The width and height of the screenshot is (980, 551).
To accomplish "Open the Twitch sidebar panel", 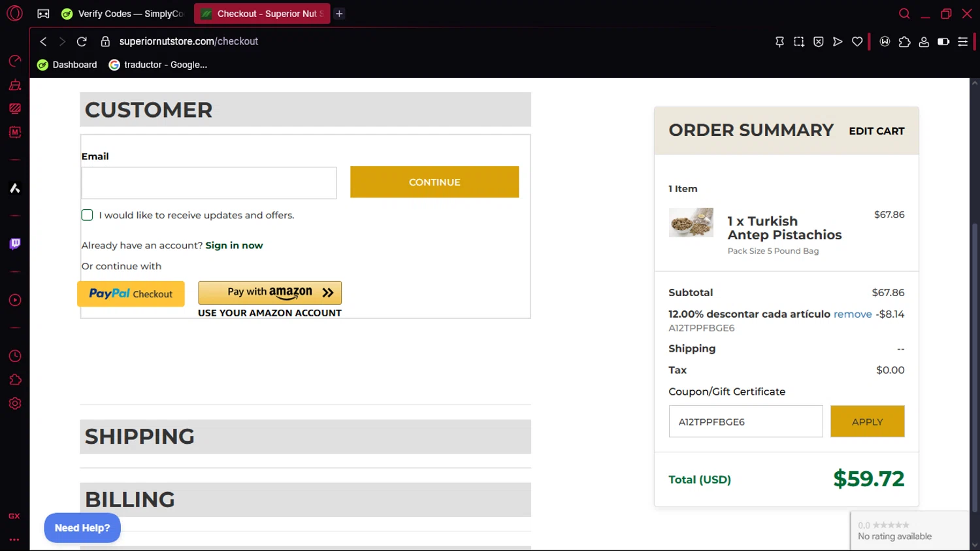I will tap(14, 244).
